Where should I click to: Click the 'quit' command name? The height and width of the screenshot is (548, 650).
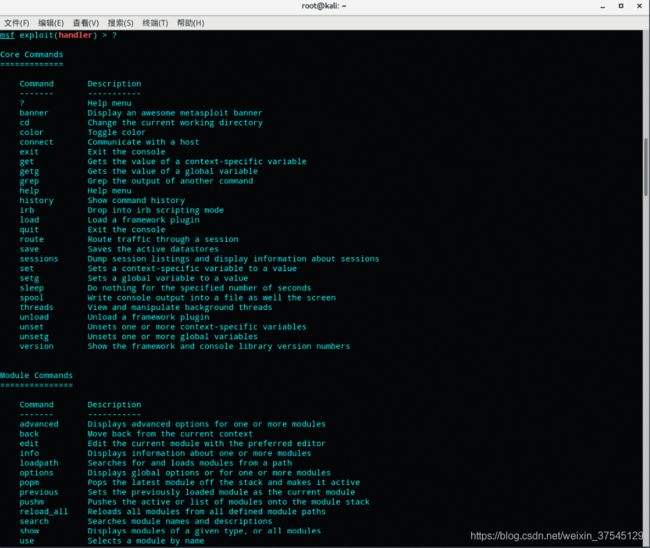coord(29,230)
